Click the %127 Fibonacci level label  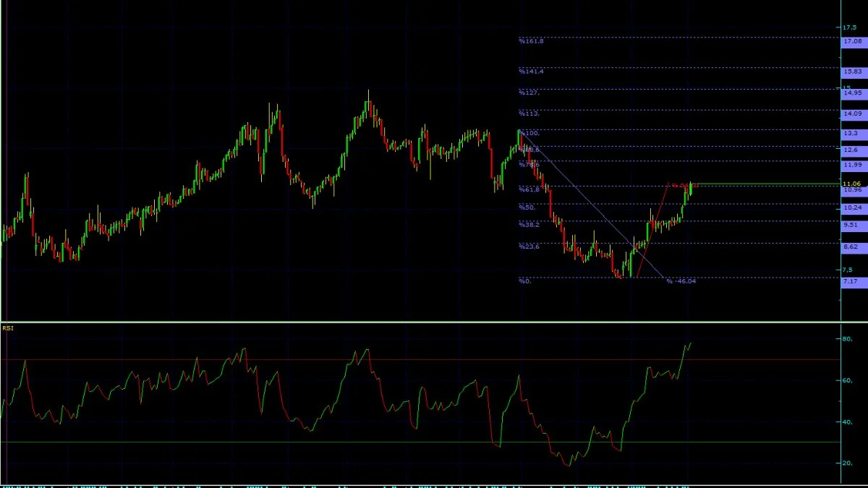click(529, 93)
